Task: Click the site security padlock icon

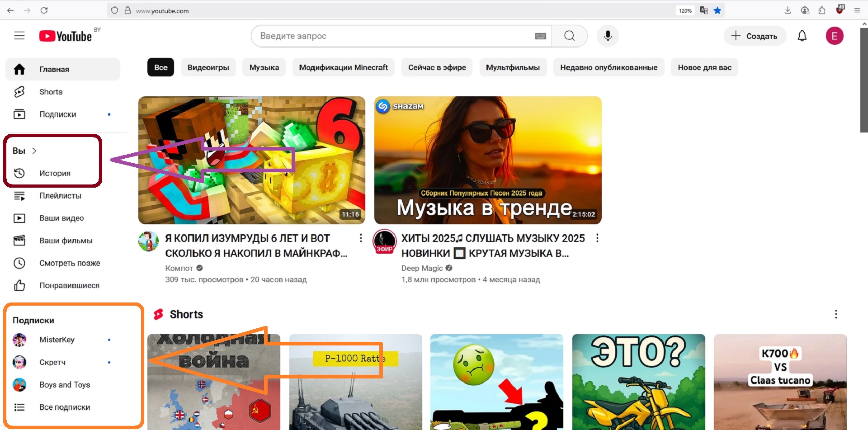Action: point(128,10)
